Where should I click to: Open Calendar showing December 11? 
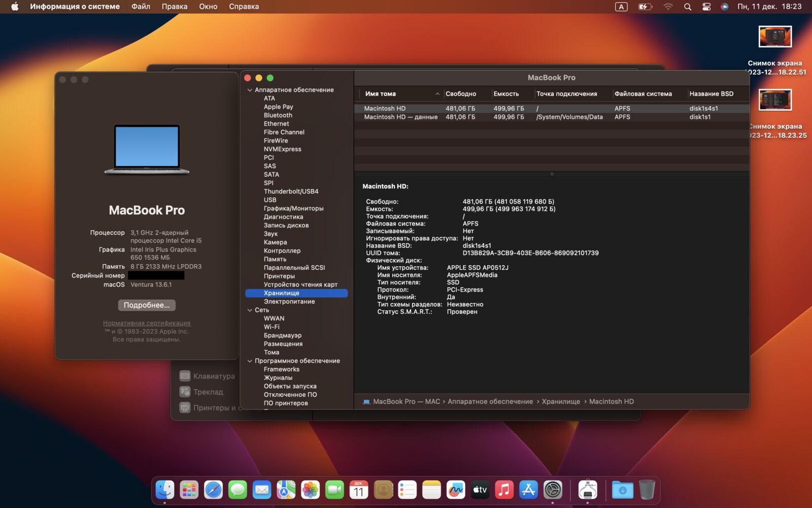point(359,490)
